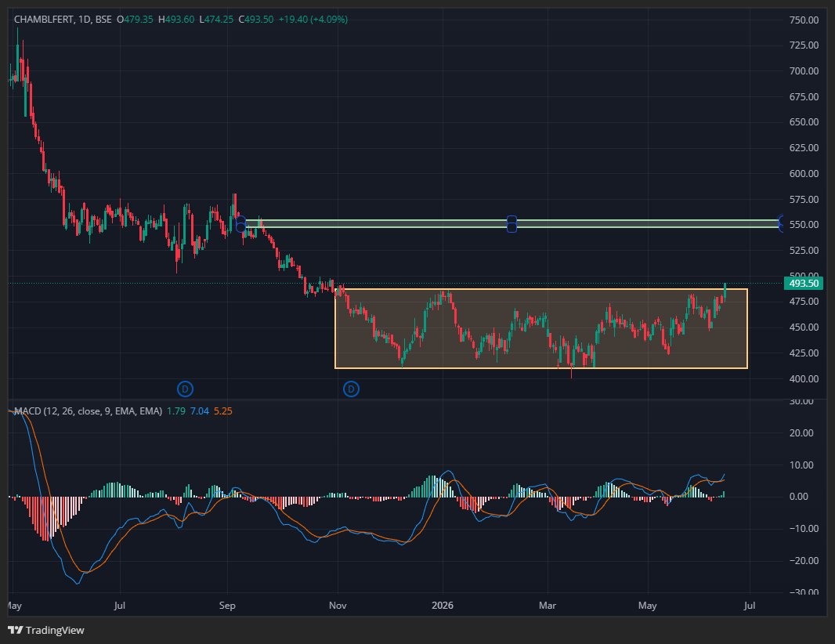Click the 675.00 price axis label

tap(804, 96)
